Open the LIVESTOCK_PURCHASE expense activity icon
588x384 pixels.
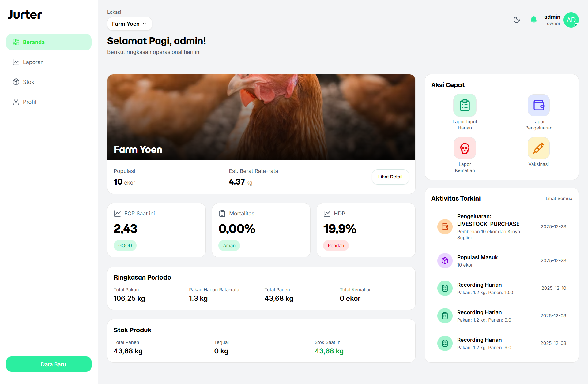445,227
